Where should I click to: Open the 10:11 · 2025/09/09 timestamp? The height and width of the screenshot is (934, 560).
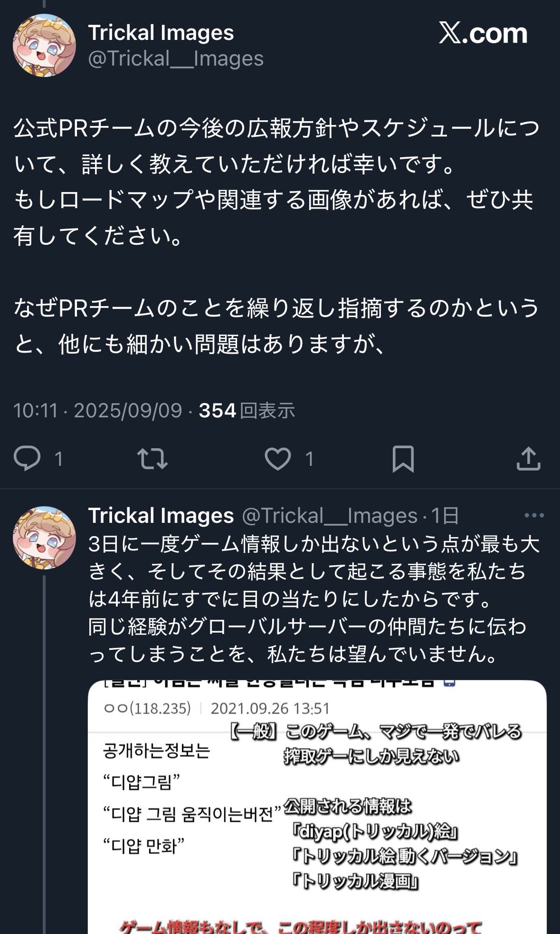coord(97,411)
